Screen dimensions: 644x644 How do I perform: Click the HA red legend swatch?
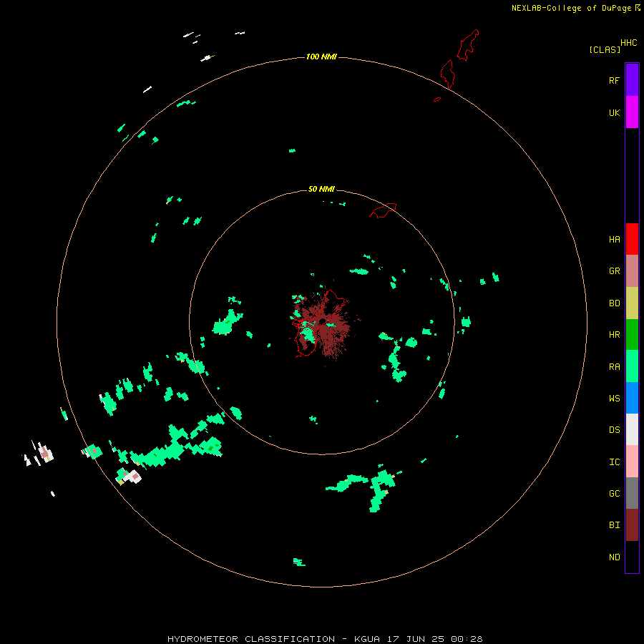pyautogui.click(x=632, y=239)
